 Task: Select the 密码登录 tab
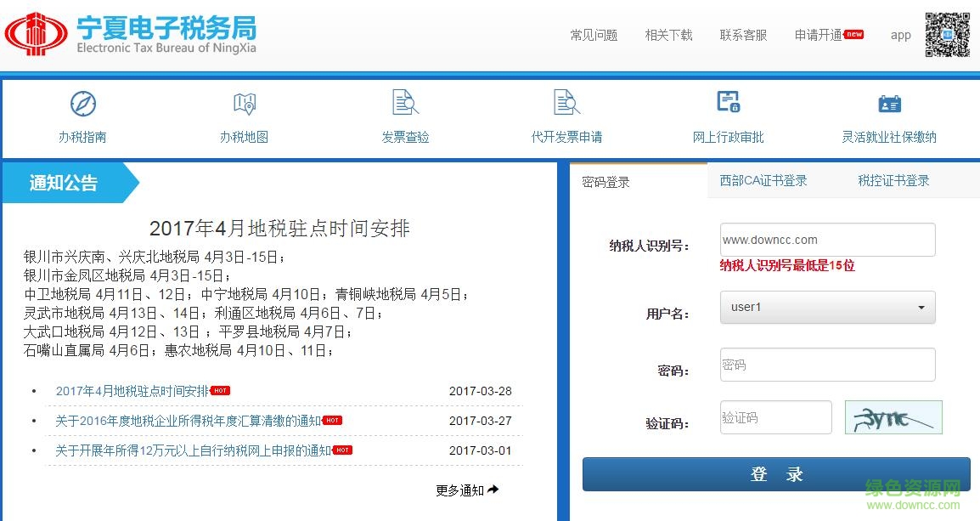(x=605, y=182)
